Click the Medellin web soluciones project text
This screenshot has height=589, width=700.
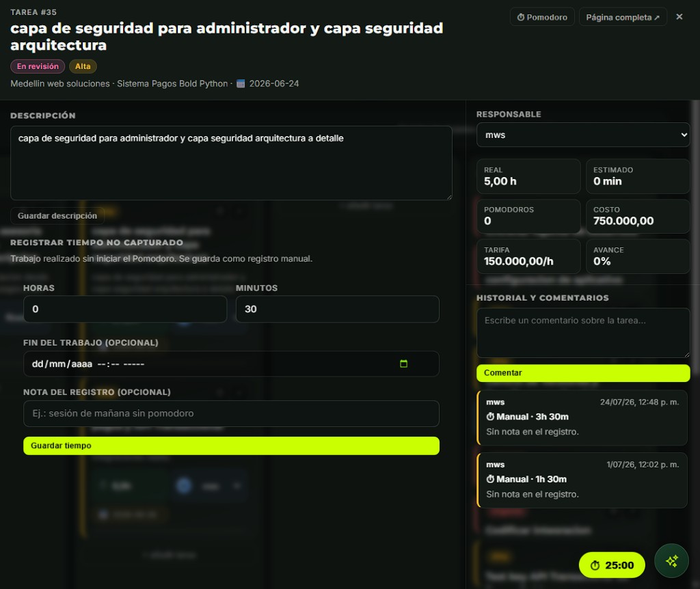pyautogui.click(x=60, y=83)
